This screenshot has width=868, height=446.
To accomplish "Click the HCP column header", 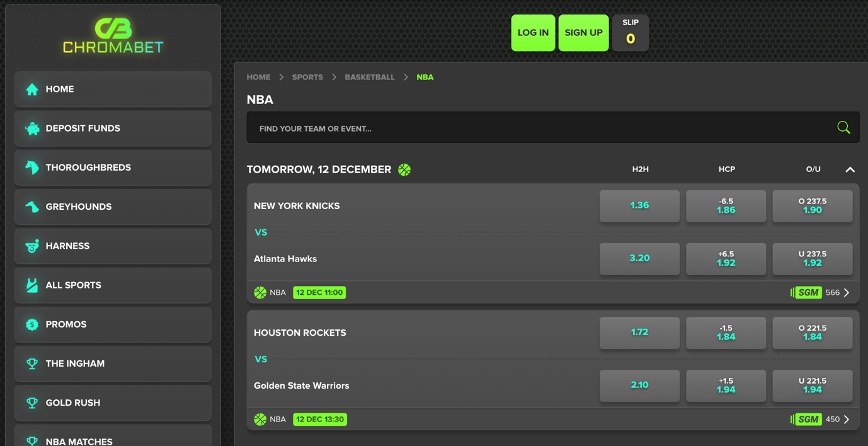I will (x=727, y=169).
